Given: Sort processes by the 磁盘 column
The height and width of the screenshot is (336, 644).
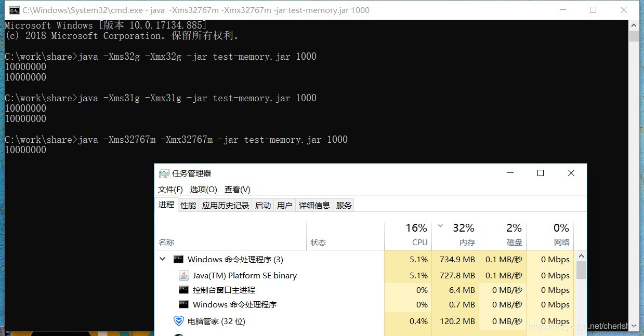Looking at the screenshot, I should pyautogui.click(x=503, y=236).
